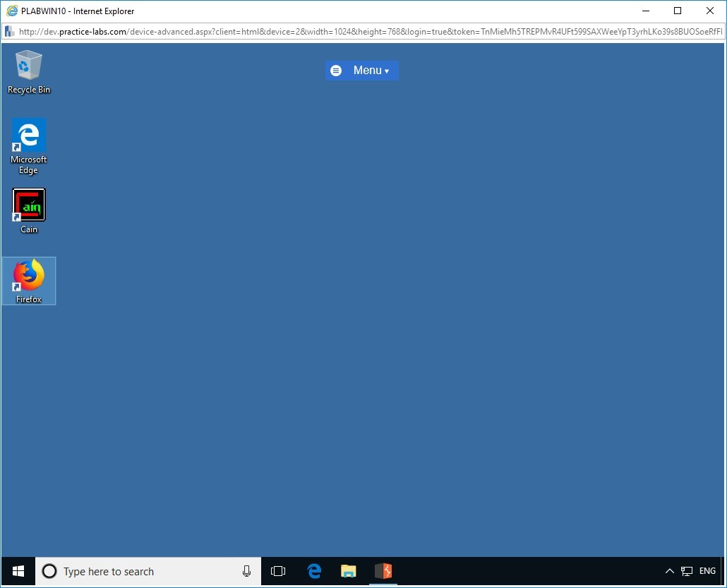
Task: Select the ENG language indicator
Action: point(707,571)
